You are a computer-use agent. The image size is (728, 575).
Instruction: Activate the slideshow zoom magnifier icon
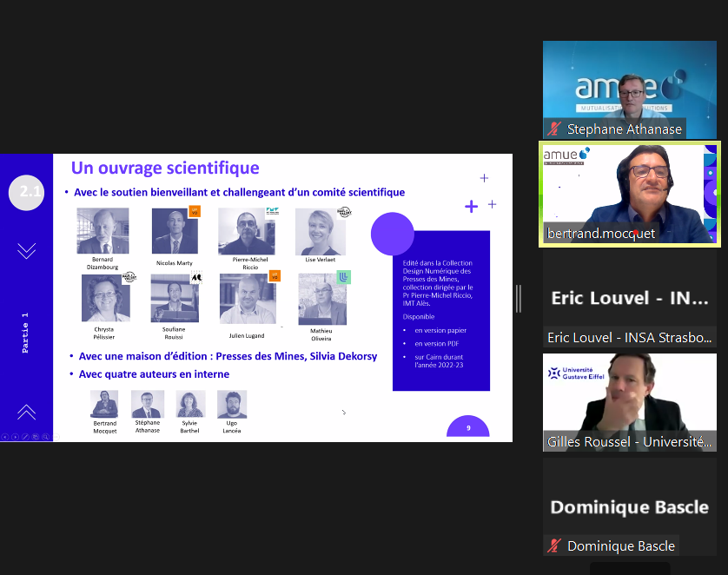(x=45, y=437)
